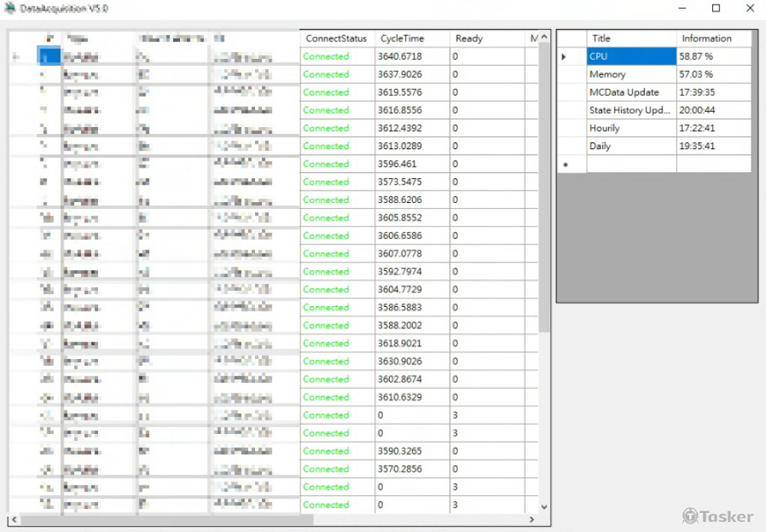The image size is (766, 532).
Task: Click the vertical scrollbar down arrow
Action: tap(545, 506)
